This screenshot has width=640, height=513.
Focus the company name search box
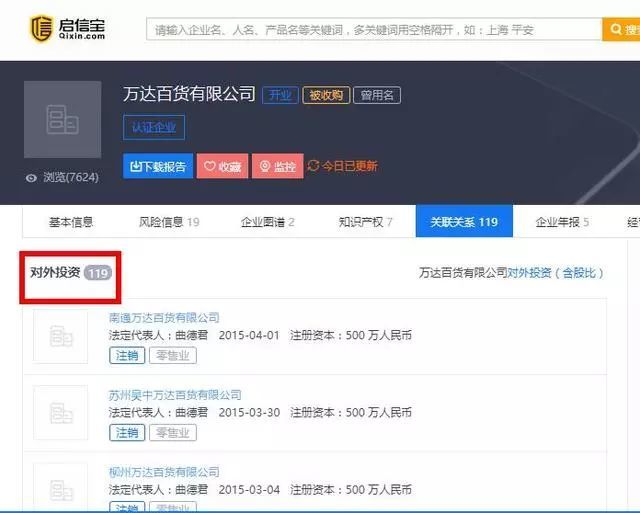pos(374,29)
